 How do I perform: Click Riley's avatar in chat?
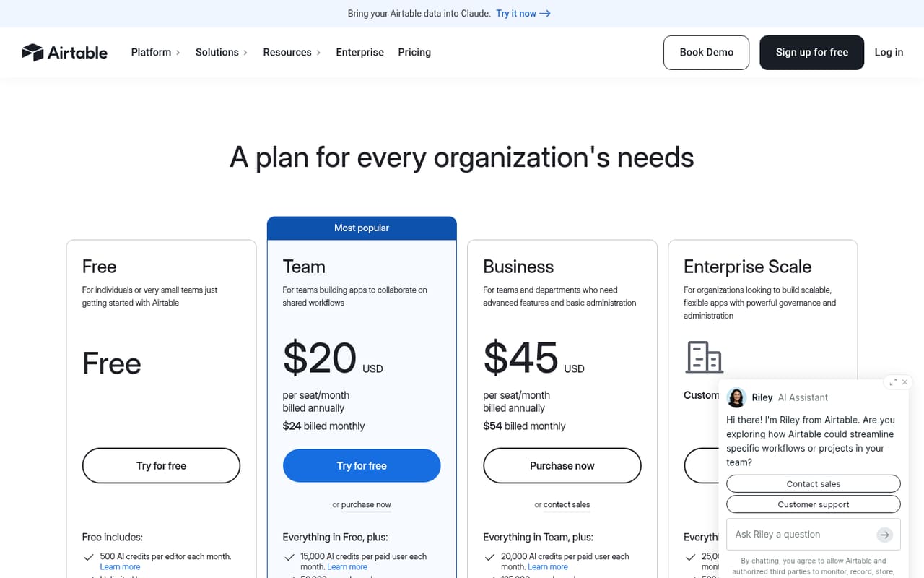[x=736, y=397]
